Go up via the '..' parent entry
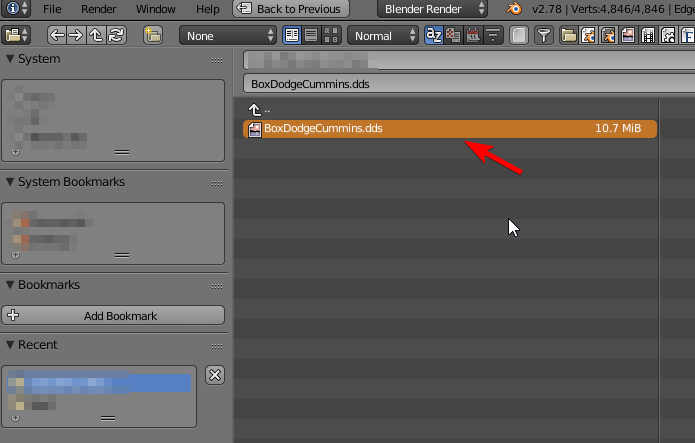The image size is (695, 443). click(x=259, y=110)
